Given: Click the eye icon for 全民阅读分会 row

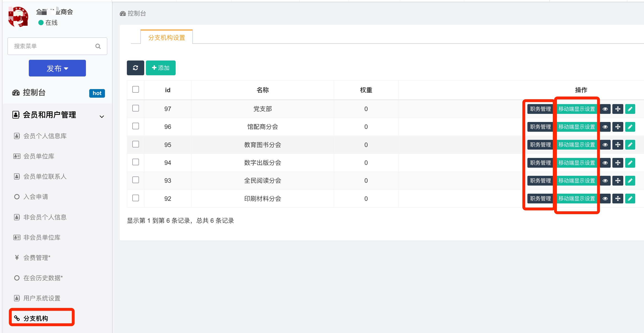Looking at the screenshot, I should tap(605, 181).
